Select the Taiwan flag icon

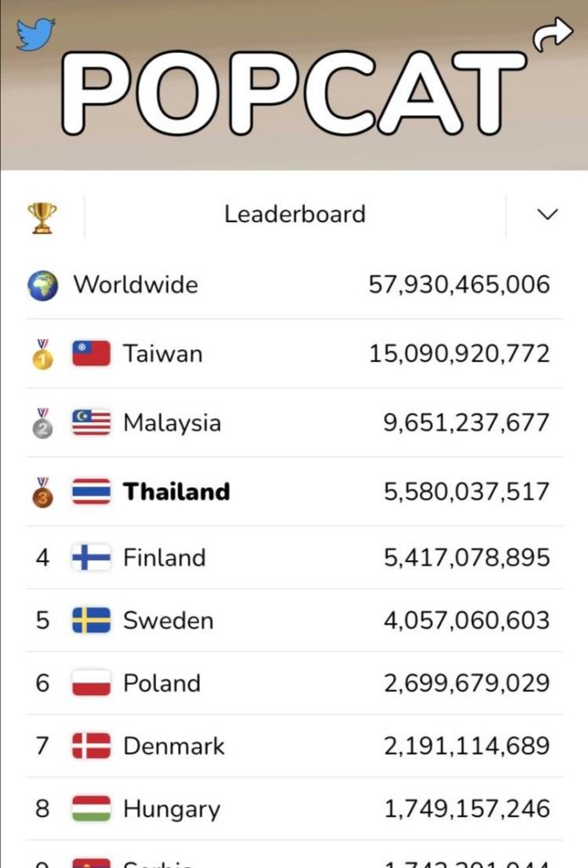[92, 353]
